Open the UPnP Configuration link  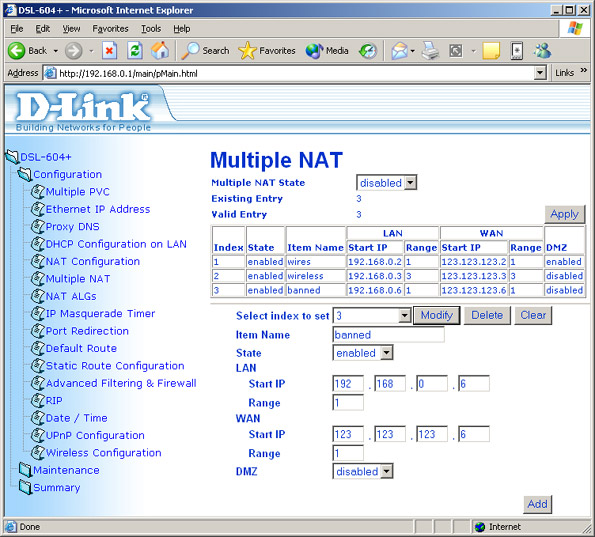click(95, 435)
